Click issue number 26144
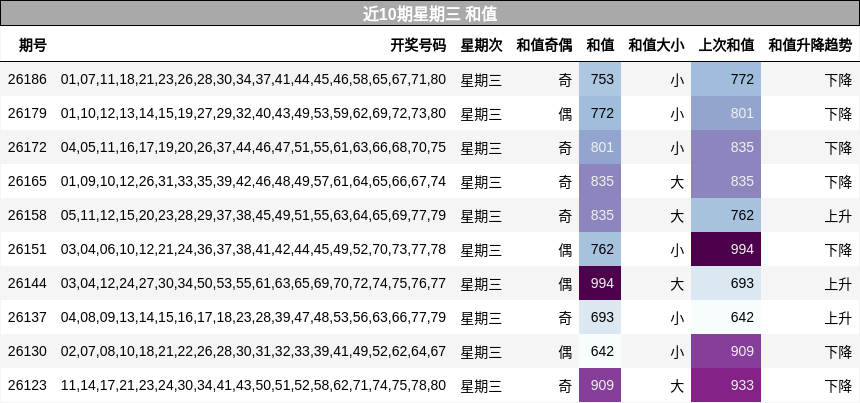The height and width of the screenshot is (403, 860). [x=27, y=283]
